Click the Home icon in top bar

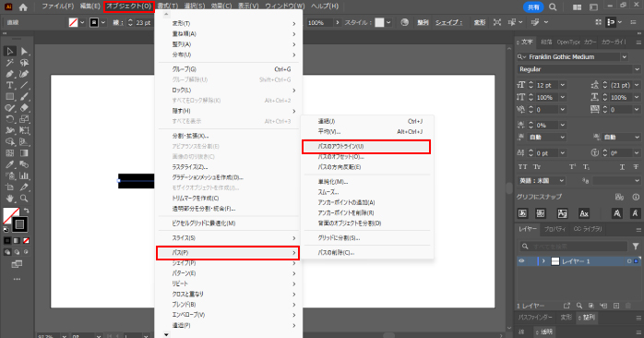point(23,7)
